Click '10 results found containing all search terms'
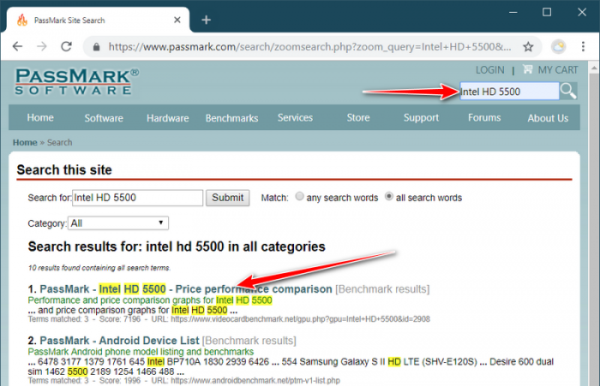 (x=99, y=268)
